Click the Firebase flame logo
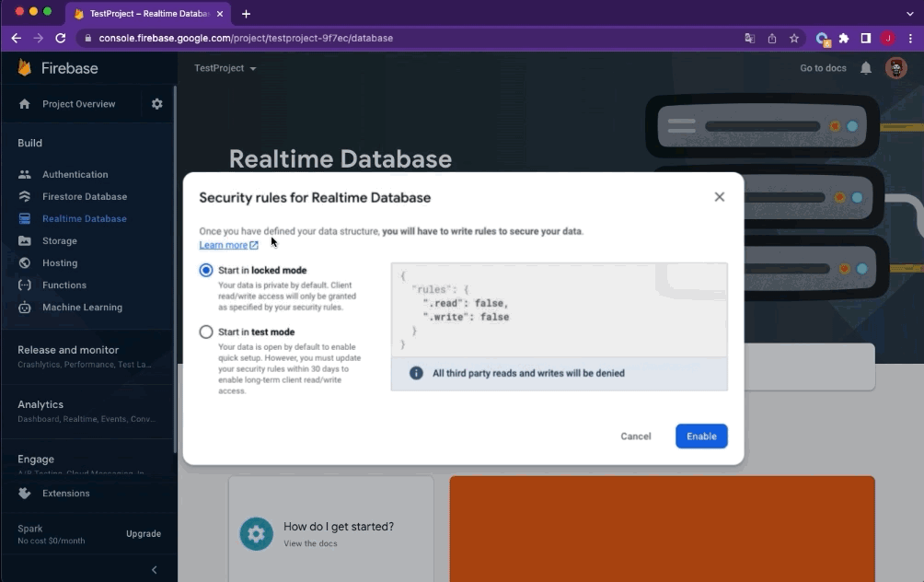924x582 pixels. [24, 68]
